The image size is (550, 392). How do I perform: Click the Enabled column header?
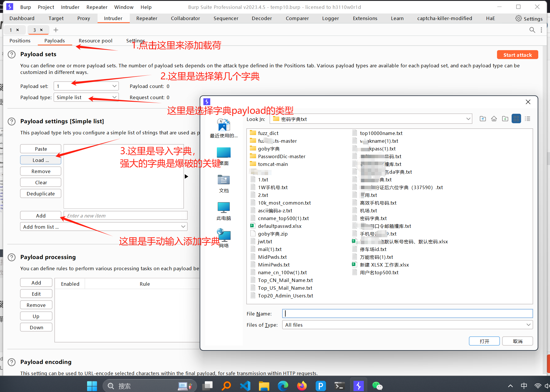70,284
